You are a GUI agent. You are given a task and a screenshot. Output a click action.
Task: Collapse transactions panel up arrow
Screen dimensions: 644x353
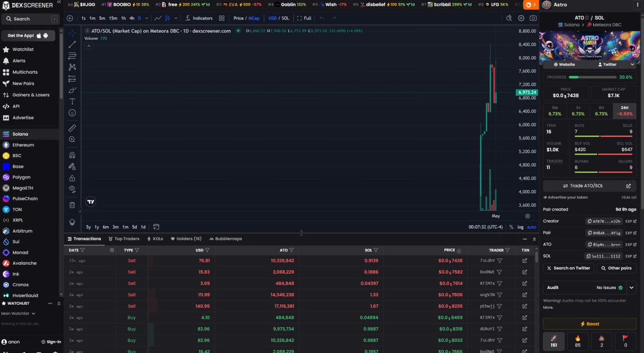pos(533,239)
